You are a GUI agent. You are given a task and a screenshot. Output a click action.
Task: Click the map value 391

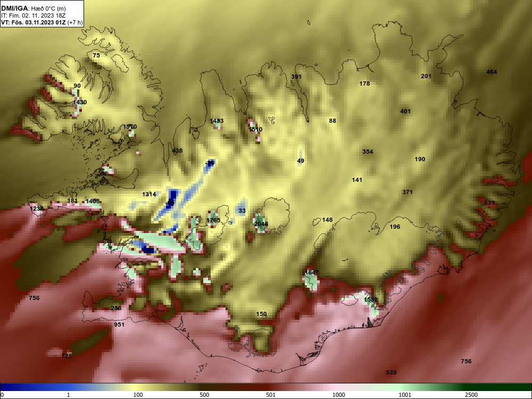click(296, 77)
